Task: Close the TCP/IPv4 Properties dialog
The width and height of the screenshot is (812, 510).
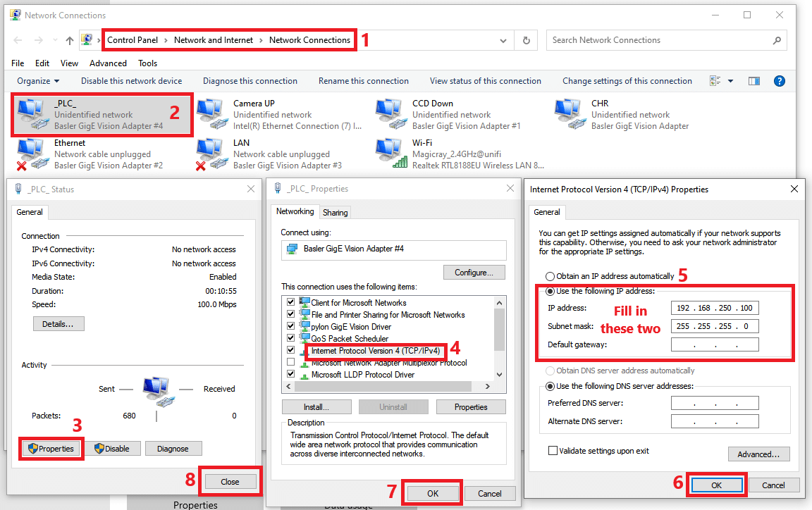Action: pos(794,189)
